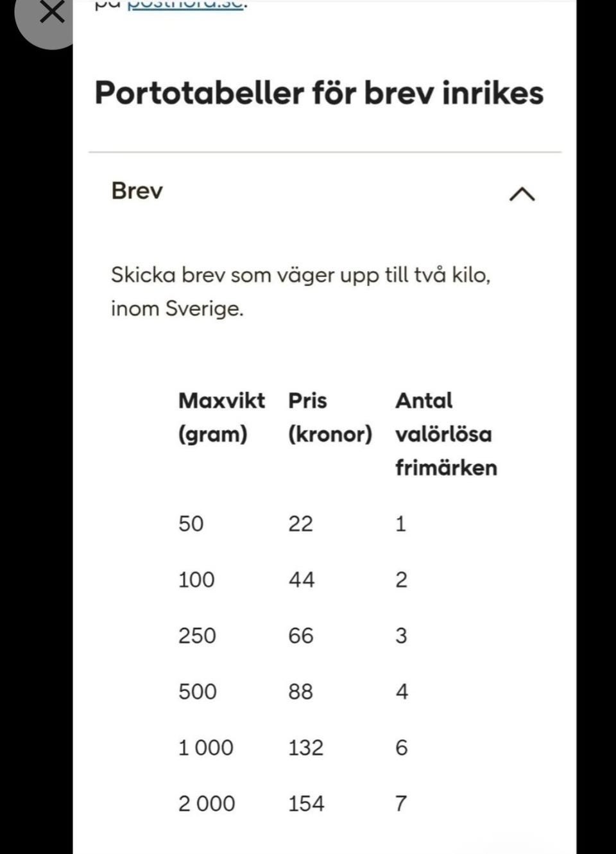Select the 22 kronor price cell
This screenshot has width=616, height=854.
tap(300, 523)
